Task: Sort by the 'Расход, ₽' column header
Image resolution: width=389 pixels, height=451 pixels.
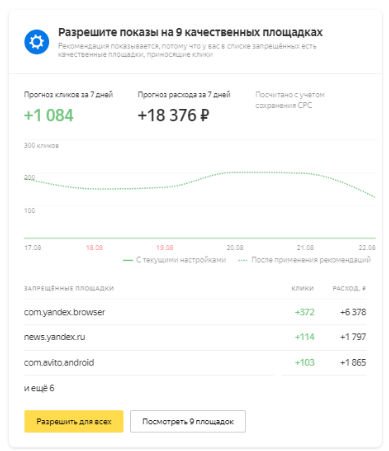Action: [x=349, y=288]
